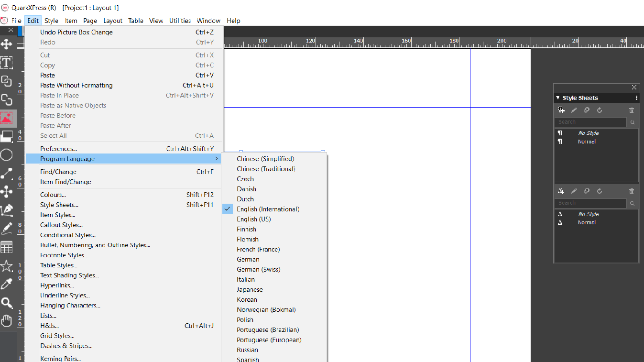Choose Colours from the Edit menu
Screen dimensions: 644x362
coord(53,195)
